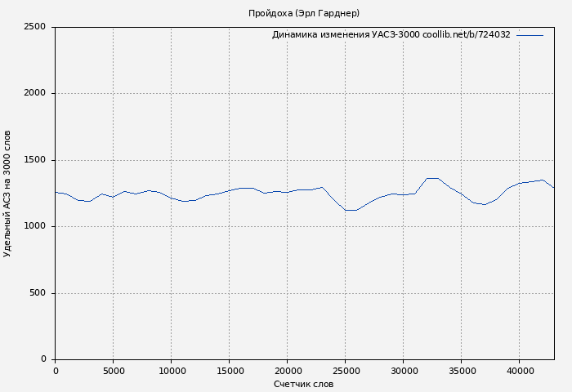Pick the 40000 x-axis tick label
This screenshot has width=572, height=392.
[519, 371]
